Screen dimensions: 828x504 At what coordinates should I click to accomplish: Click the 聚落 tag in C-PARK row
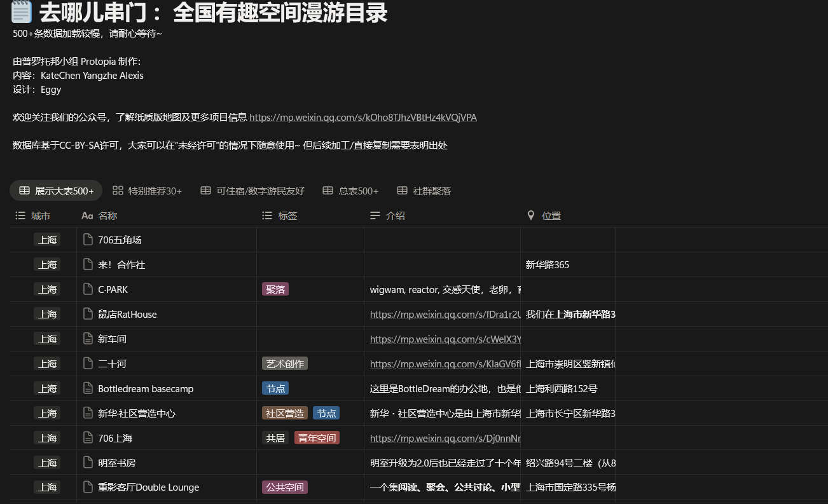275,289
